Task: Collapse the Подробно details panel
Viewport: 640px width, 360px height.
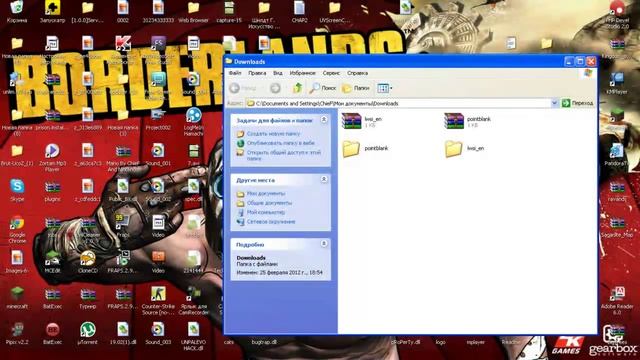Action: [324, 244]
